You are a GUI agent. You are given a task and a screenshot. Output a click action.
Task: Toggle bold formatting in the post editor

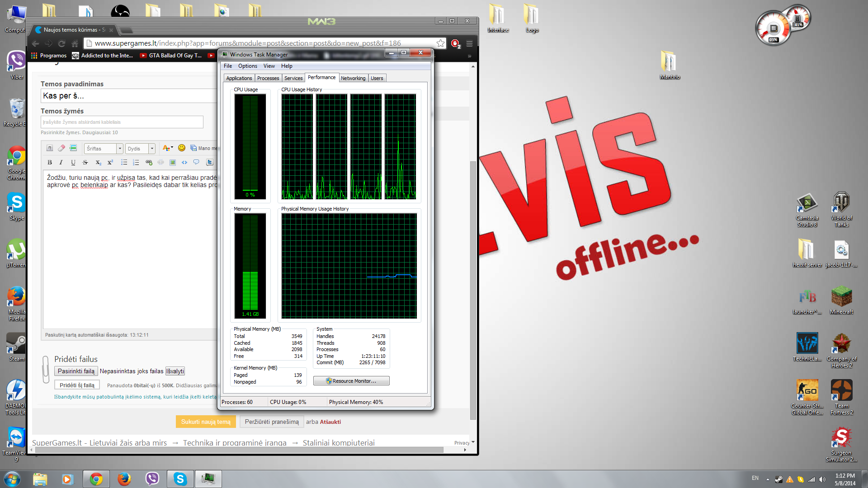pos(50,162)
